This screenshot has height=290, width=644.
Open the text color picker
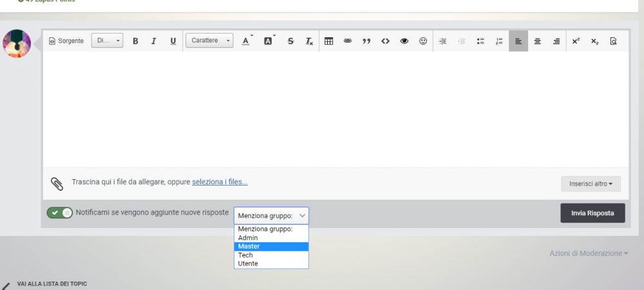pos(245,41)
